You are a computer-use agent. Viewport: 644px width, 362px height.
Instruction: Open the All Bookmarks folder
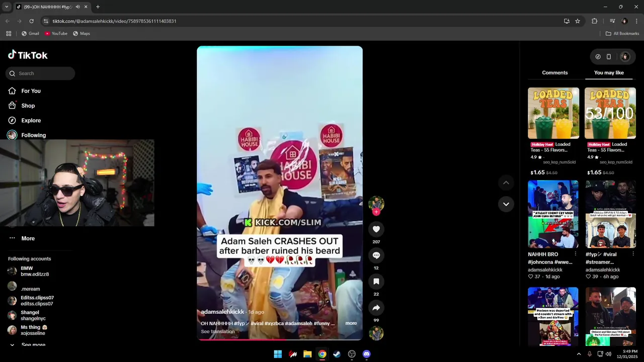tap(622, 34)
